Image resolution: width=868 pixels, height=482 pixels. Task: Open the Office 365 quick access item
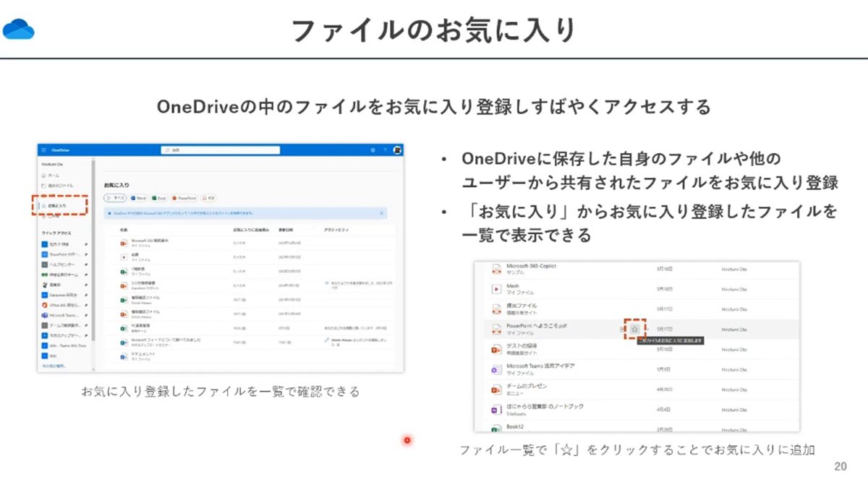(64, 305)
